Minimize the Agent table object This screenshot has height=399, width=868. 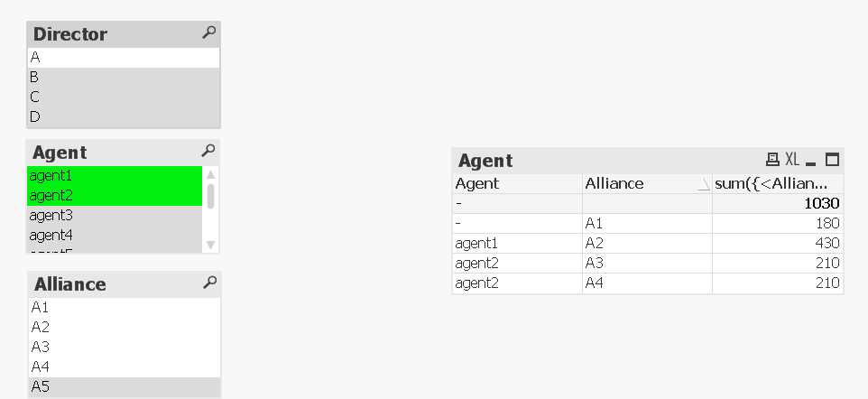[811, 161]
